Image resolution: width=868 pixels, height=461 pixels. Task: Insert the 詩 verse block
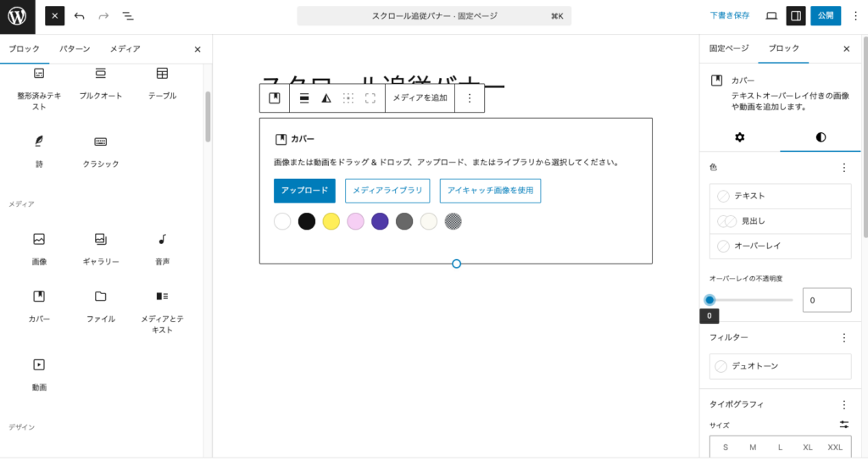tap(39, 151)
